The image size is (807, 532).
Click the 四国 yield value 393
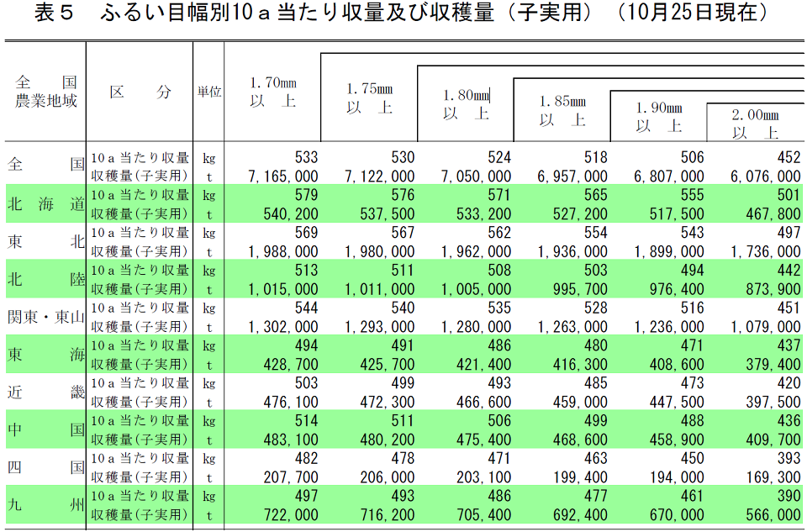[x=789, y=458]
